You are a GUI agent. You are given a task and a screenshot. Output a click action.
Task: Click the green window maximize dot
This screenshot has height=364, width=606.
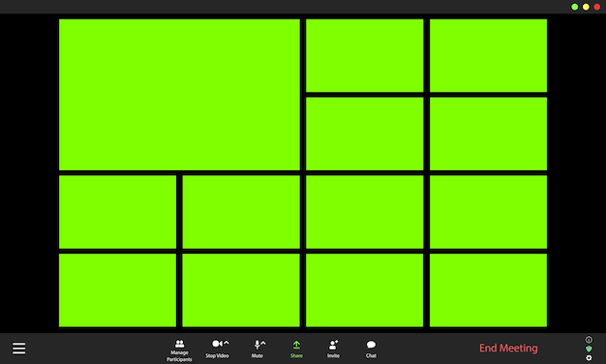575,7
